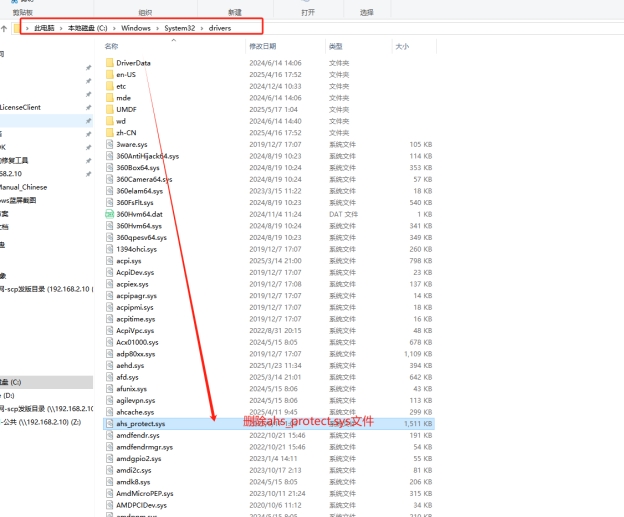Click the AcpiVpc.sys file icon
Screen dimensions: 624x517
pyautogui.click(x=110, y=330)
